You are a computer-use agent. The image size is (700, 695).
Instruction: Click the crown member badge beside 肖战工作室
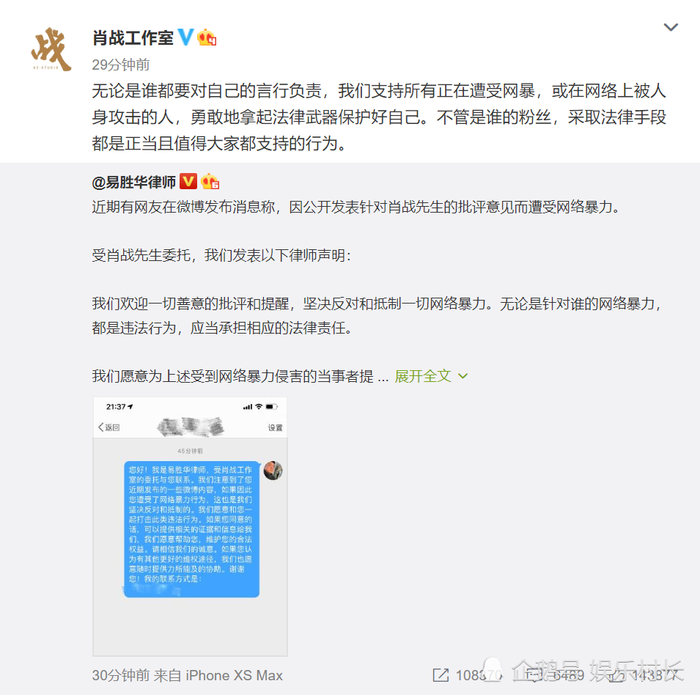[207, 37]
